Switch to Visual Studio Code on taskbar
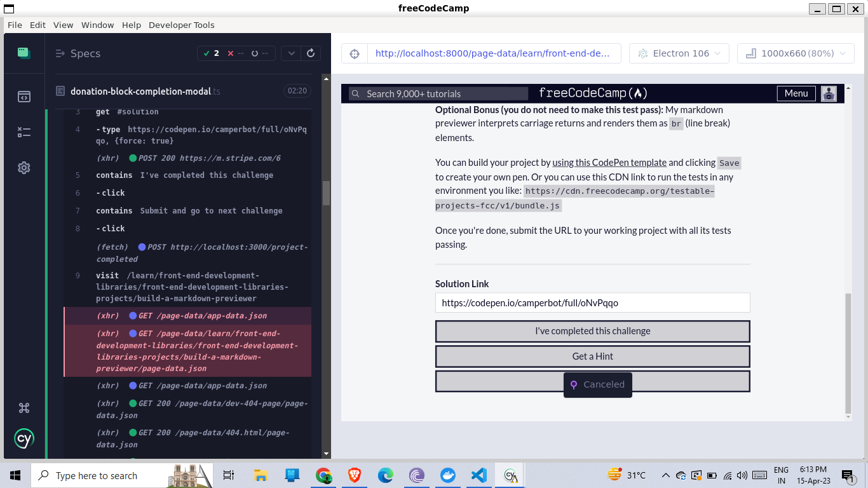The image size is (868, 488). tap(479, 475)
